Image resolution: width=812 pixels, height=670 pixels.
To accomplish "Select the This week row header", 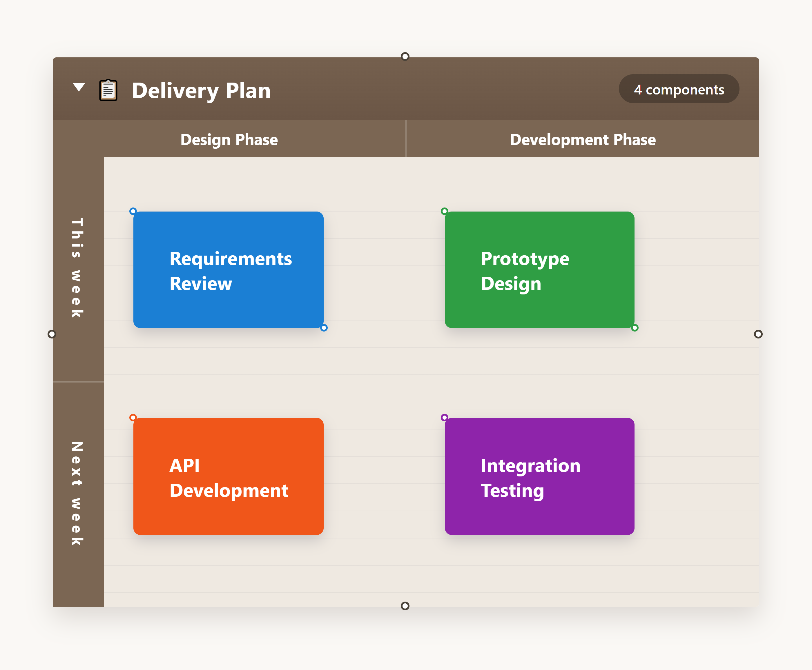I will pyautogui.click(x=78, y=269).
